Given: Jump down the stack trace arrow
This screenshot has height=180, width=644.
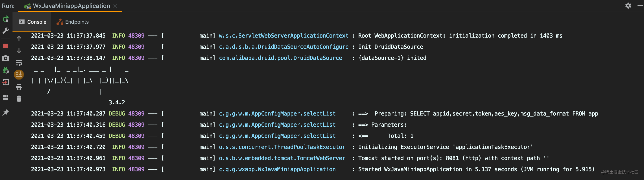Looking at the screenshot, I should point(19,51).
